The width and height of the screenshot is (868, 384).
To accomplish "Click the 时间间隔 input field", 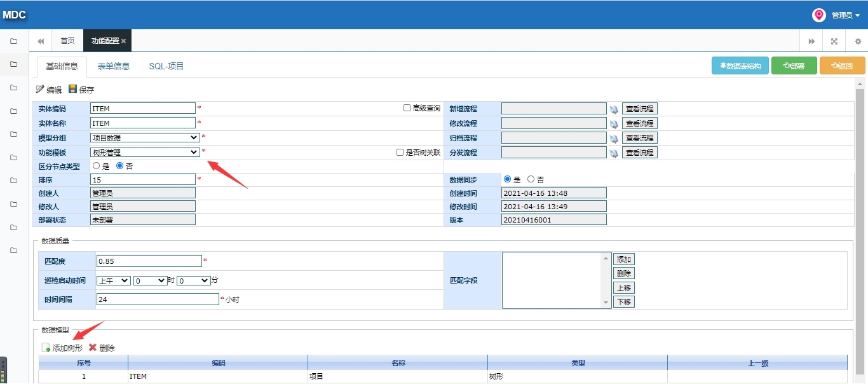I will click(158, 299).
